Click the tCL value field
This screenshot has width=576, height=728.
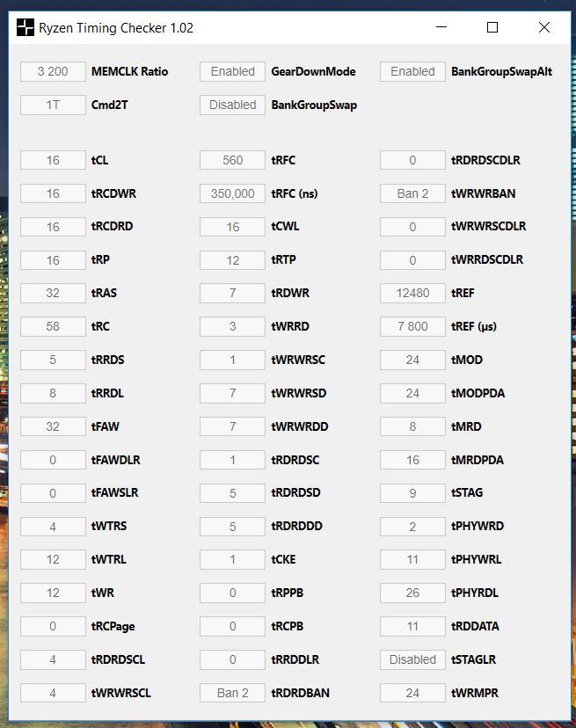[x=53, y=160]
